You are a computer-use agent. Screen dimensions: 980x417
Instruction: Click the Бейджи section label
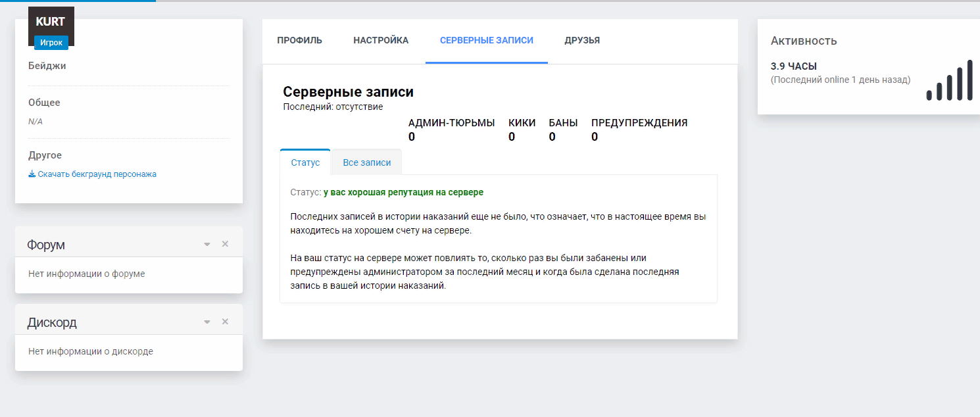pyautogui.click(x=47, y=66)
